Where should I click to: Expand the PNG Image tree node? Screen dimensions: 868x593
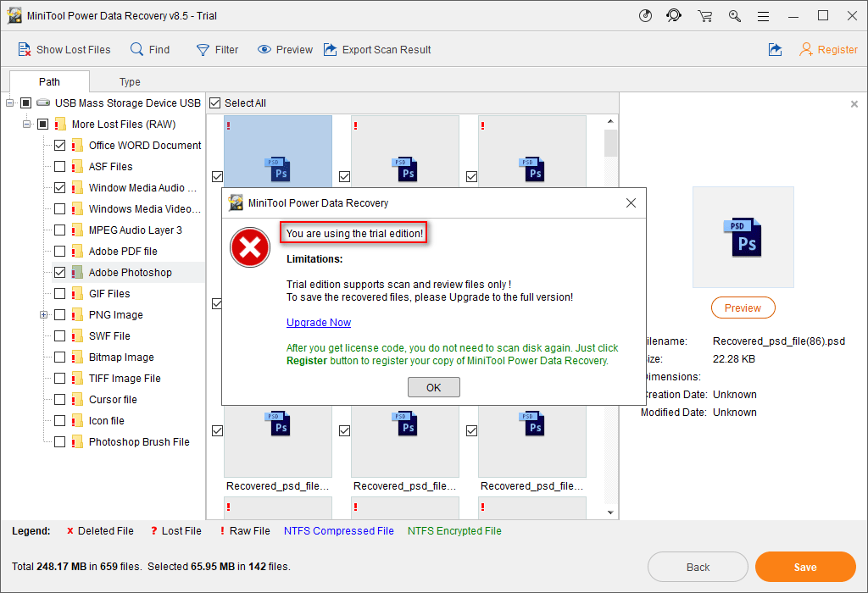click(x=43, y=315)
